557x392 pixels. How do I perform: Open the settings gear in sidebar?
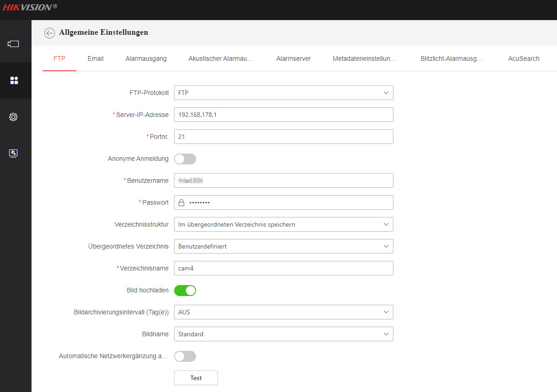tap(13, 117)
